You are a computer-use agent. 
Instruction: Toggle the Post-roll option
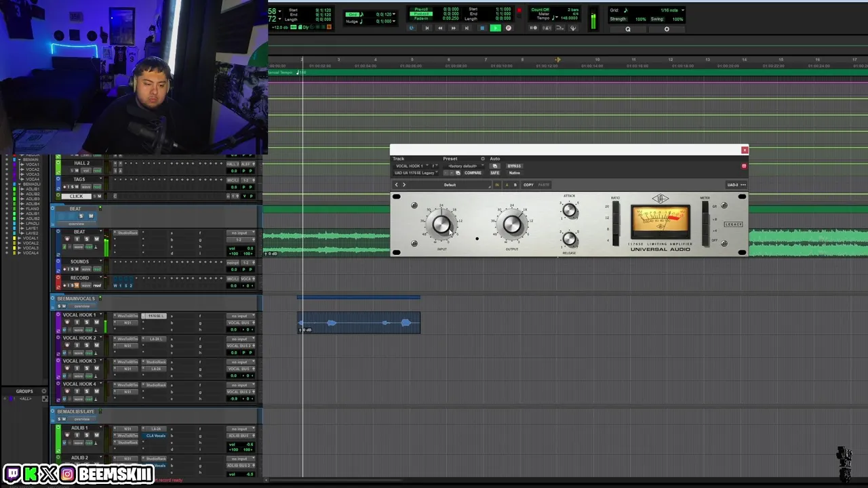point(421,14)
